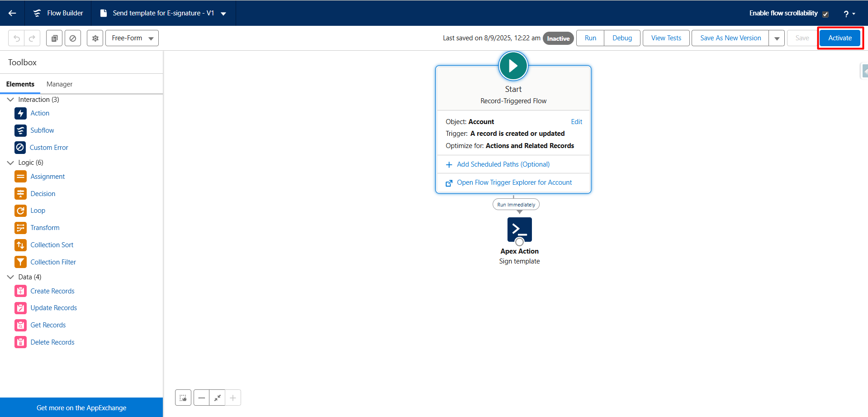Image resolution: width=868 pixels, height=417 pixels.
Task: Open flow settings gear icon
Action: (x=95, y=38)
